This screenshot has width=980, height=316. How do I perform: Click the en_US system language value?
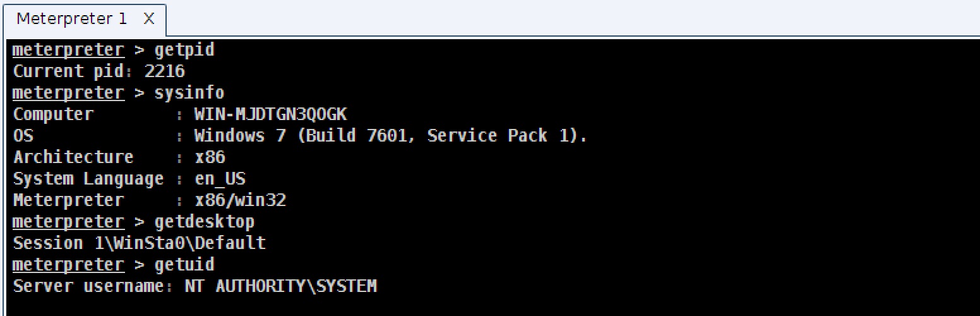tap(220, 179)
